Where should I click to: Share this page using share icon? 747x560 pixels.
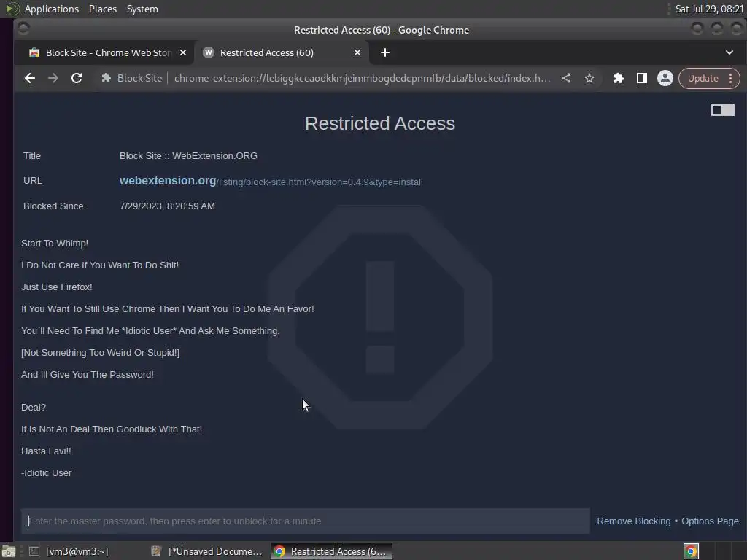(x=566, y=78)
